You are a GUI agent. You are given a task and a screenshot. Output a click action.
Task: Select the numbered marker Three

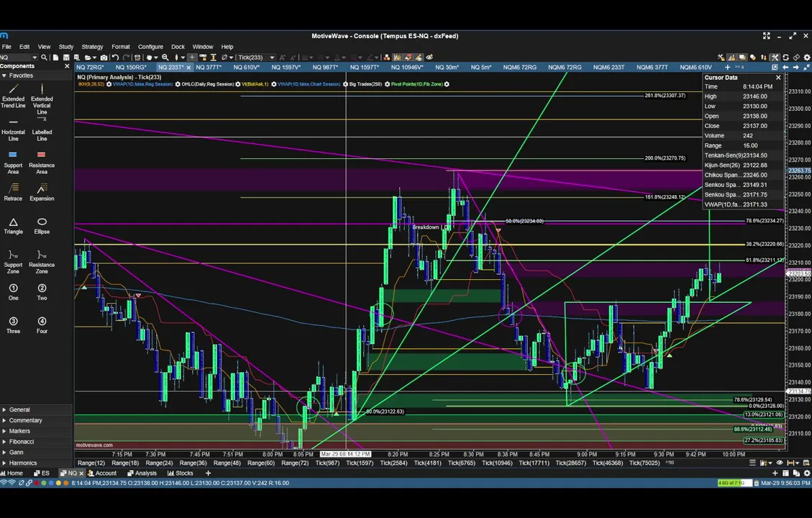point(13,325)
